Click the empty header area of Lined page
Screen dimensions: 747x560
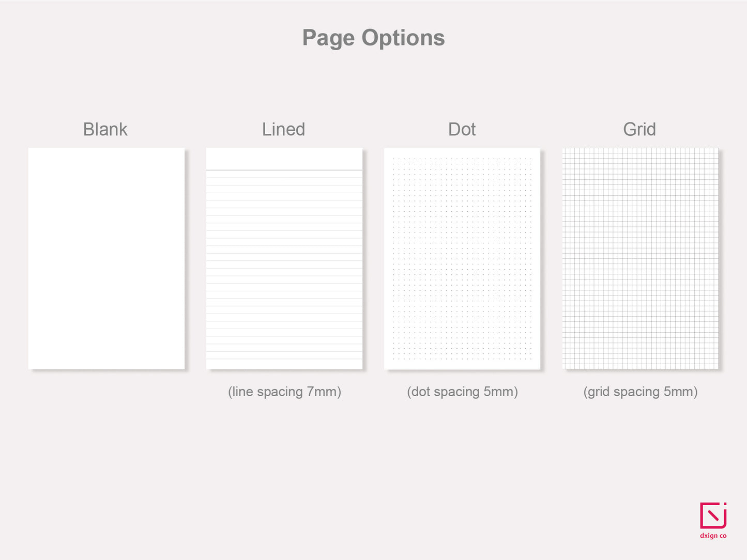[x=284, y=159]
